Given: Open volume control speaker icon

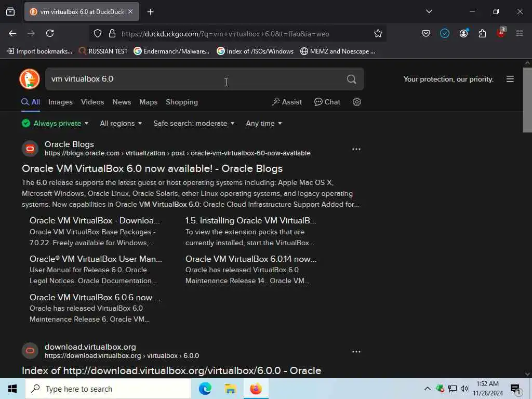Looking at the screenshot, I should tap(464, 389).
